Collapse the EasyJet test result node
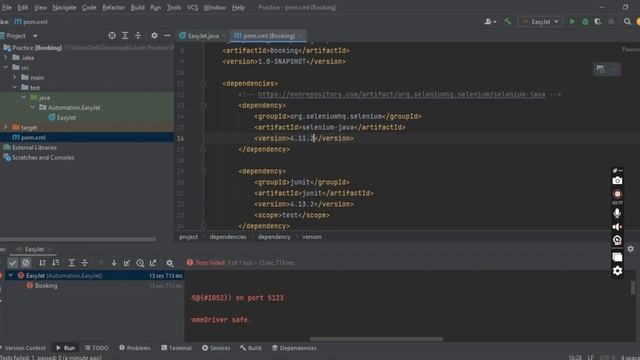This screenshot has width=640, height=360. point(11,276)
